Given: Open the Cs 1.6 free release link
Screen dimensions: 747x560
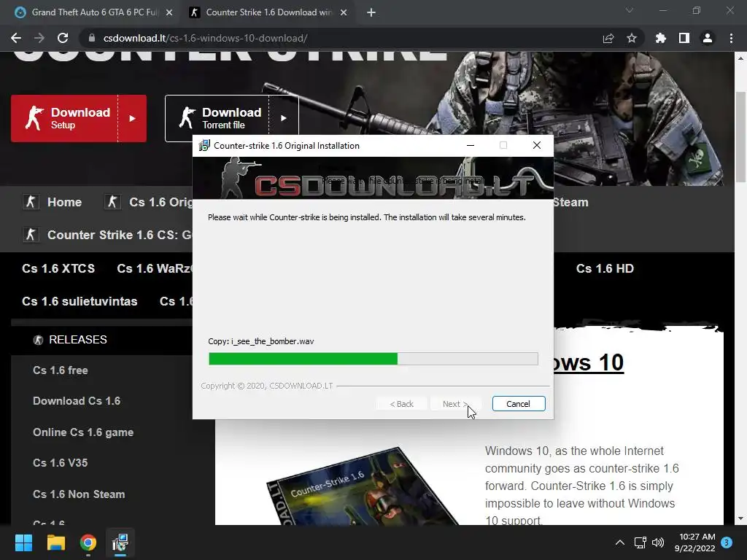Looking at the screenshot, I should point(61,370).
